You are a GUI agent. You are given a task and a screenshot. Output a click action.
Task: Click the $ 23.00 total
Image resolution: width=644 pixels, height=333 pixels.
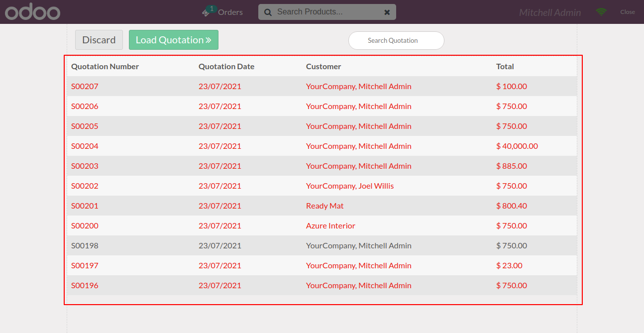pyautogui.click(x=509, y=265)
